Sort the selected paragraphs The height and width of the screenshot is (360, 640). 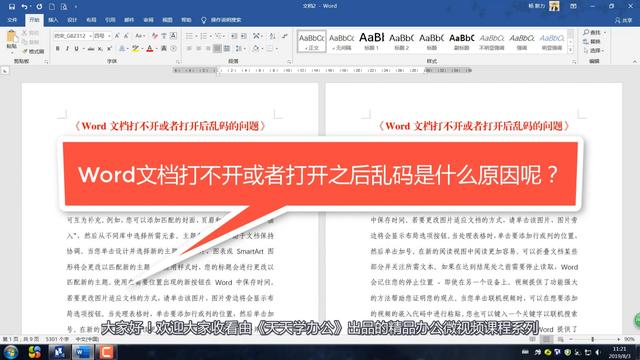pos(273,36)
